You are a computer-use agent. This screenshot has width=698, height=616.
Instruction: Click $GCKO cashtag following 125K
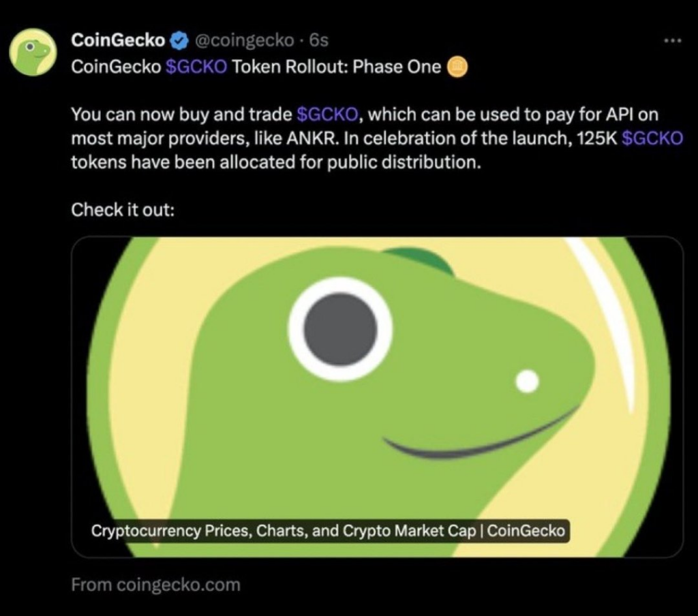pyautogui.click(x=652, y=139)
